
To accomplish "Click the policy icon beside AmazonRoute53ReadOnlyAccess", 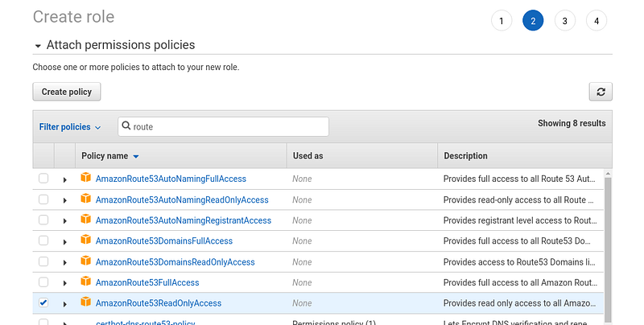I will tap(86, 302).
